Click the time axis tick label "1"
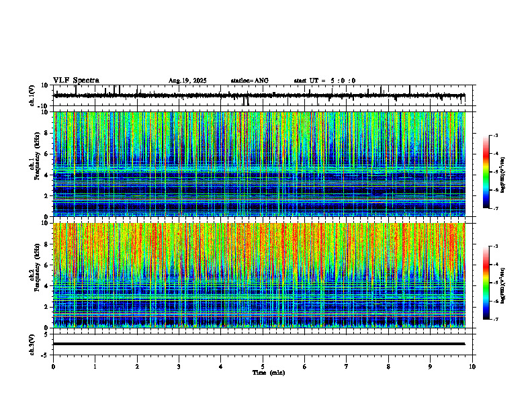Viewport: 532px width, 411px height. click(x=95, y=367)
